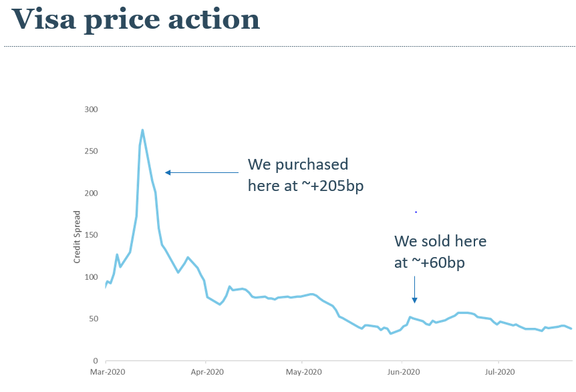
Task: Click the 300 value on the y-axis
Action: tap(91, 110)
